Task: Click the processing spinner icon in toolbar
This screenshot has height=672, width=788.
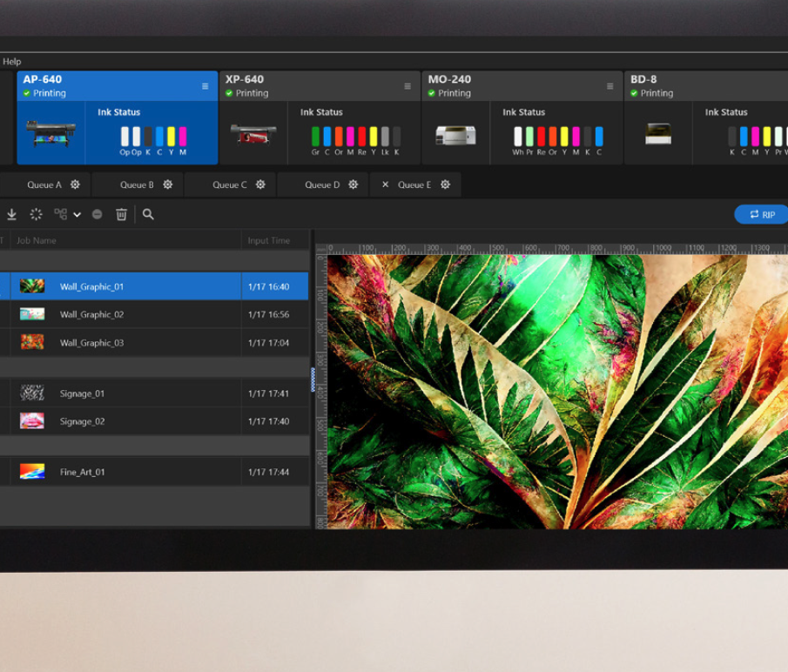Action: pos(36,214)
